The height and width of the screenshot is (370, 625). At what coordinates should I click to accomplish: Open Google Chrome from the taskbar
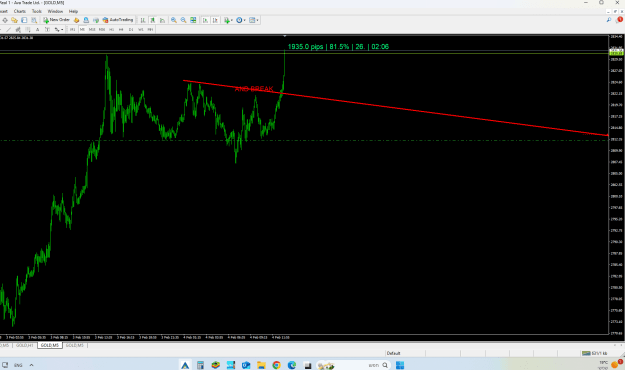276,365
